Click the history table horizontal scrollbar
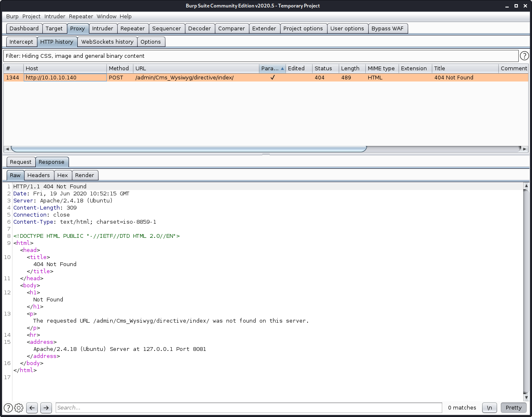532x417 pixels. (189, 149)
